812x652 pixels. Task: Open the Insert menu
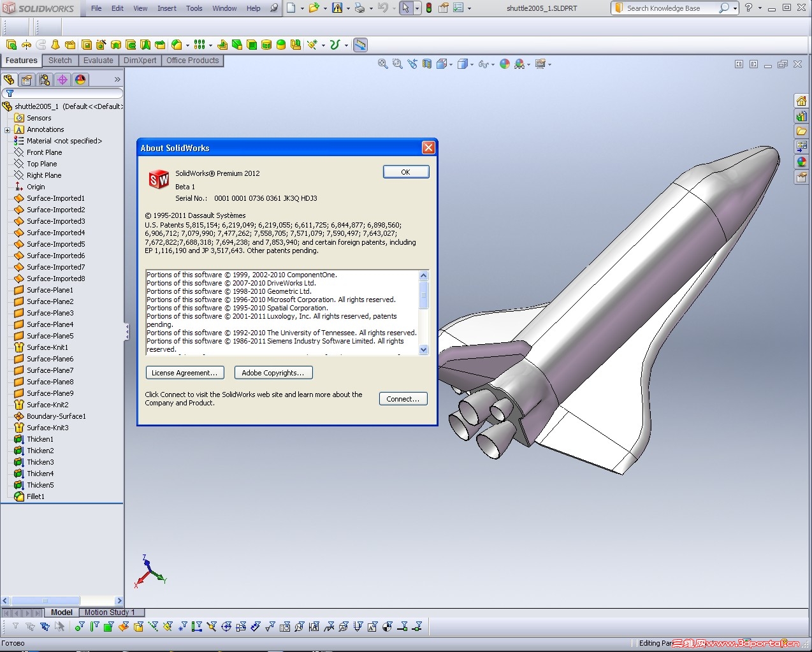pyautogui.click(x=166, y=8)
